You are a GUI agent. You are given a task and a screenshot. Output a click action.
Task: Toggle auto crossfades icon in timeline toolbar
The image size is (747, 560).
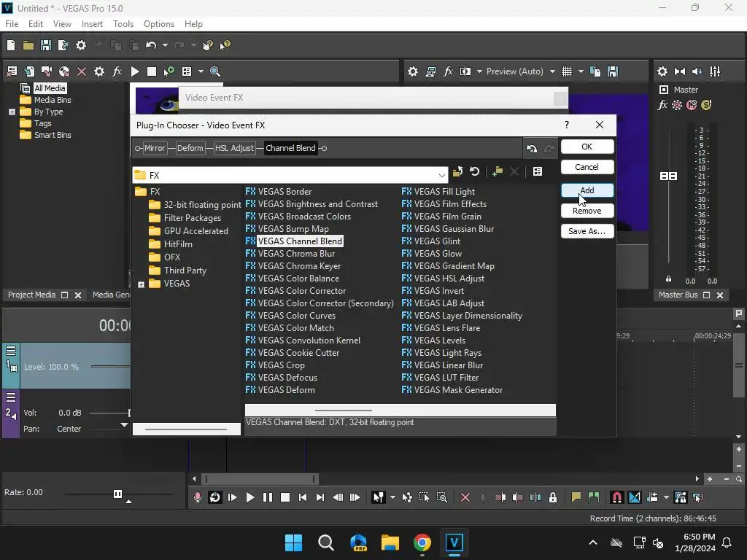pos(635,497)
